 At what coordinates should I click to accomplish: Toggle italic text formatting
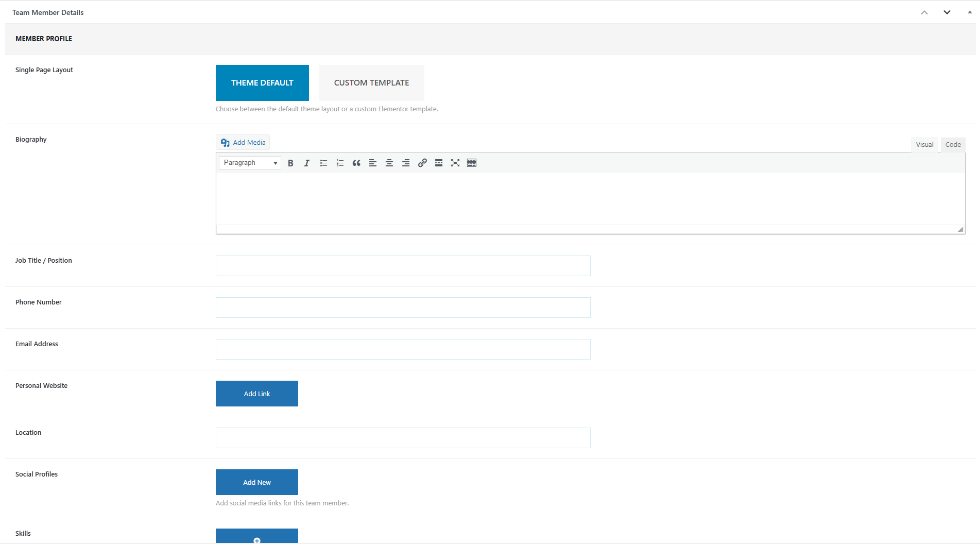pyautogui.click(x=307, y=163)
